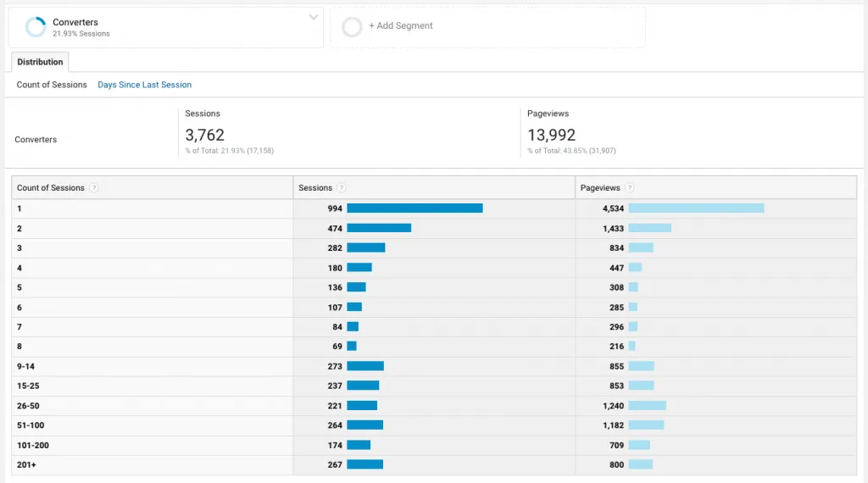Click the 21.93% Sessions segment subtitle
The width and height of the screenshot is (868, 483).
(81, 34)
